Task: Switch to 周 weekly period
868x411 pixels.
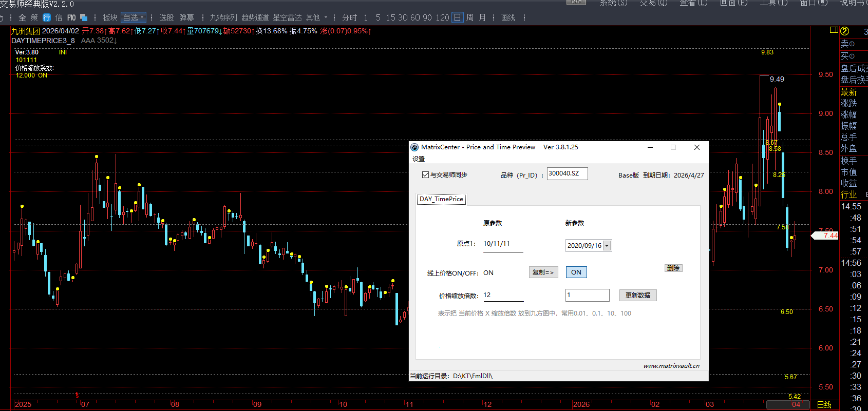Action: click(x=470, y=17)
